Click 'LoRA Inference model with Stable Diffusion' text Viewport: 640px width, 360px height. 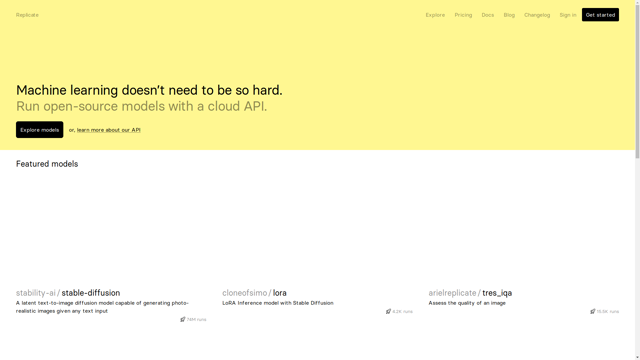(x=278, y=303)
